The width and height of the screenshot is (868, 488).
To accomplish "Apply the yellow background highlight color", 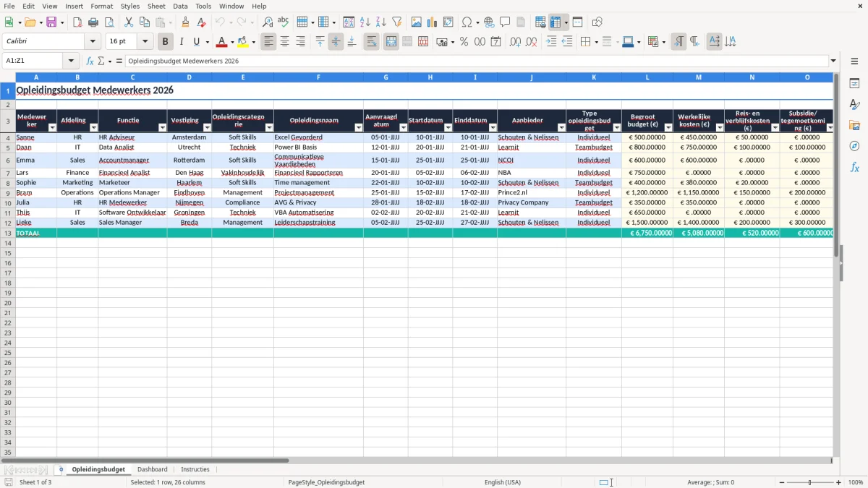I will [x=243, y=42].
